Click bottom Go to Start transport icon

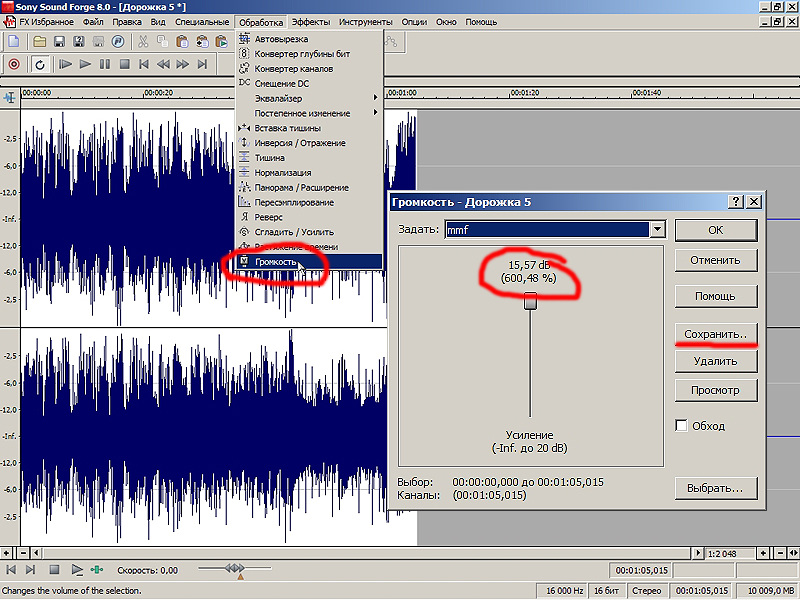(x=11, y=570)
